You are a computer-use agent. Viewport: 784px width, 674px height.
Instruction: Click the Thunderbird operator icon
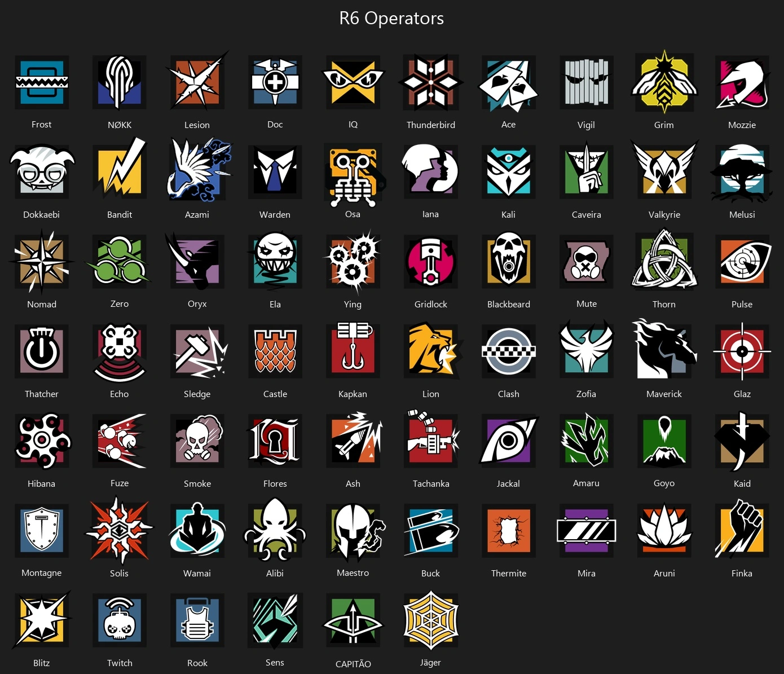[x=431, y=82]
